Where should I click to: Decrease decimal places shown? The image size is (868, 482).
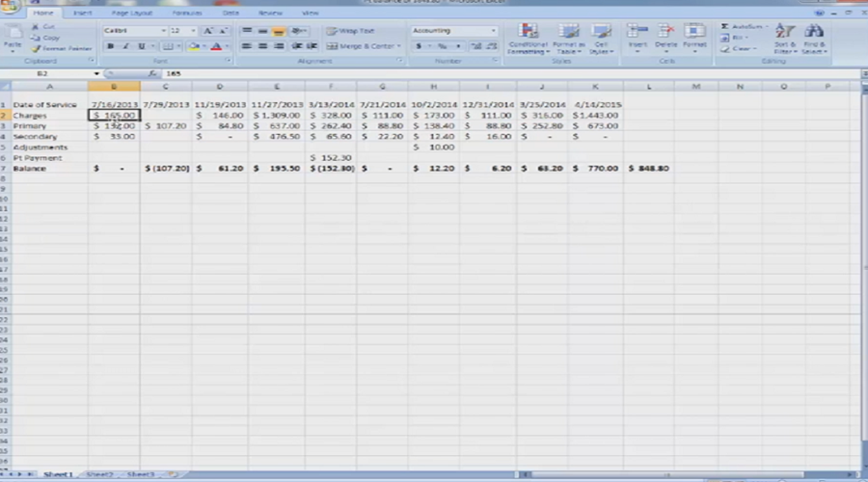491,46
